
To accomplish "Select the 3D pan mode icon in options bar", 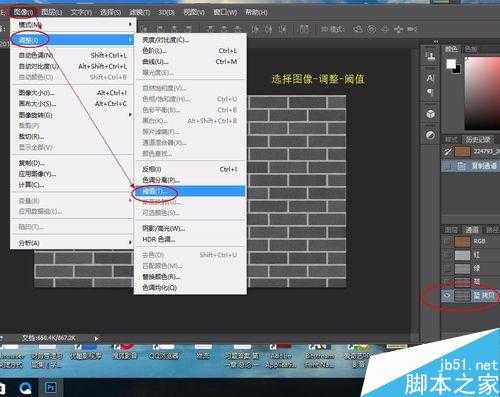I will pyautogui.click(x=385, y=29).
